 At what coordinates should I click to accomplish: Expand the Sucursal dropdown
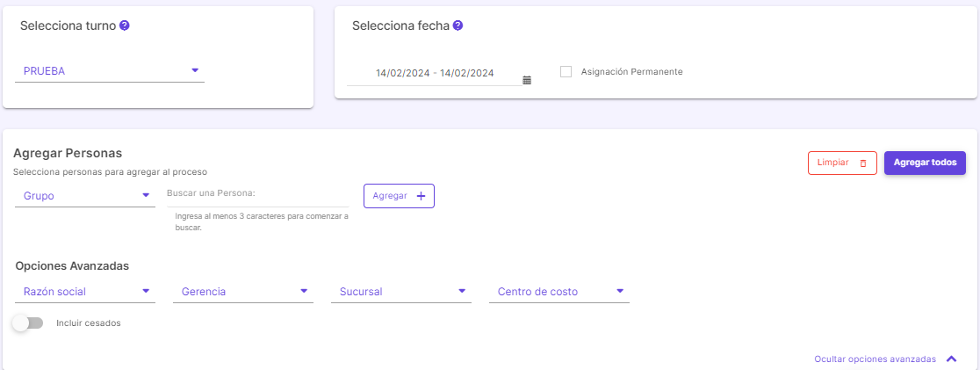(x=401, y=292)
